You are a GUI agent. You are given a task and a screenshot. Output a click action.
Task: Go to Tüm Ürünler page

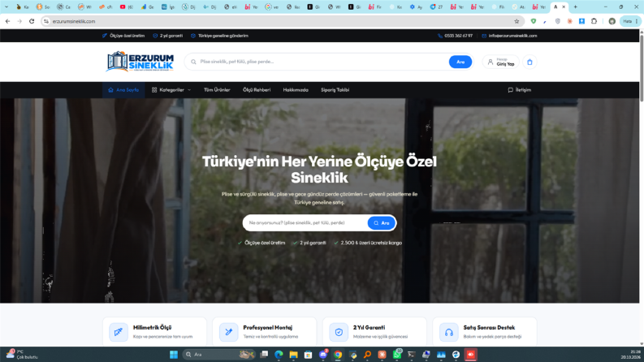pos(217,90)
